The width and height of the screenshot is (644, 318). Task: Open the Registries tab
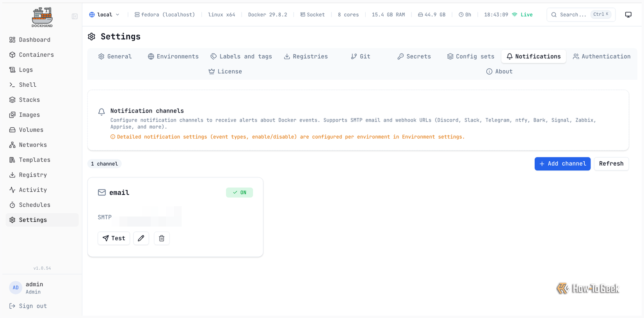coord(306,57)
